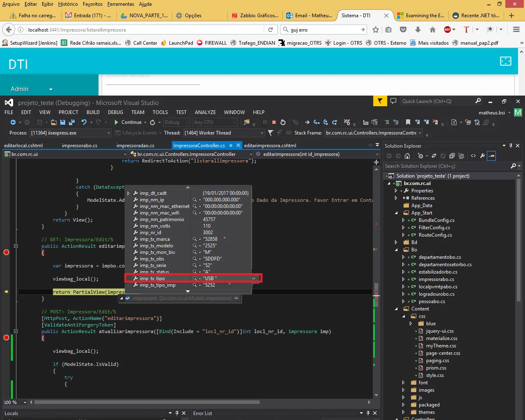
Task: Toggle breakpoint on the editarimpressora method line
Action: click(x=6, y=252)
